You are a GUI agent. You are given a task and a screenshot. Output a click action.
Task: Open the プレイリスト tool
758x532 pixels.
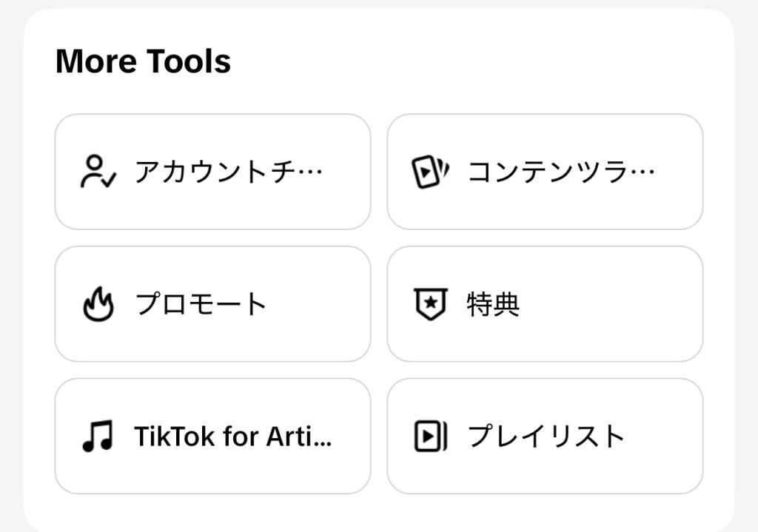545,434
